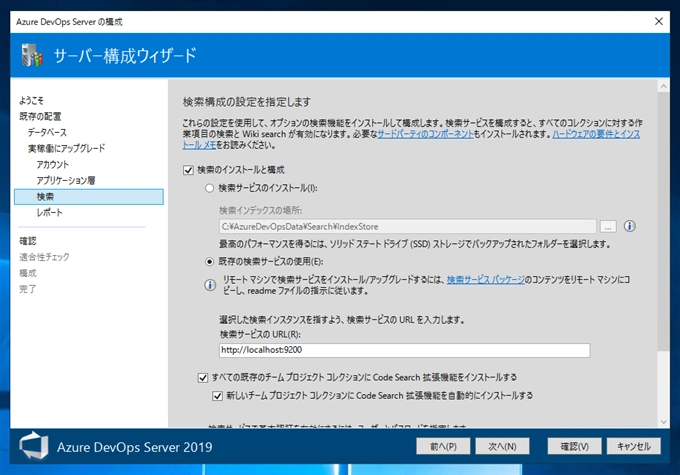Click the サーバー構成ウィザード title text
This screenshot has height=475, width=680.
click(x=125, y=56)
